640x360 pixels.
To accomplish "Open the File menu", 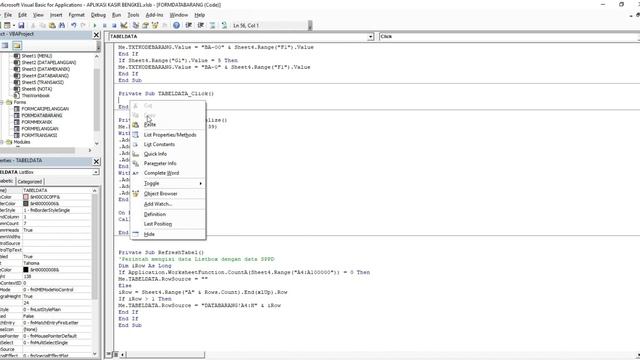I will pyautogui.click(x=8, y=15).
